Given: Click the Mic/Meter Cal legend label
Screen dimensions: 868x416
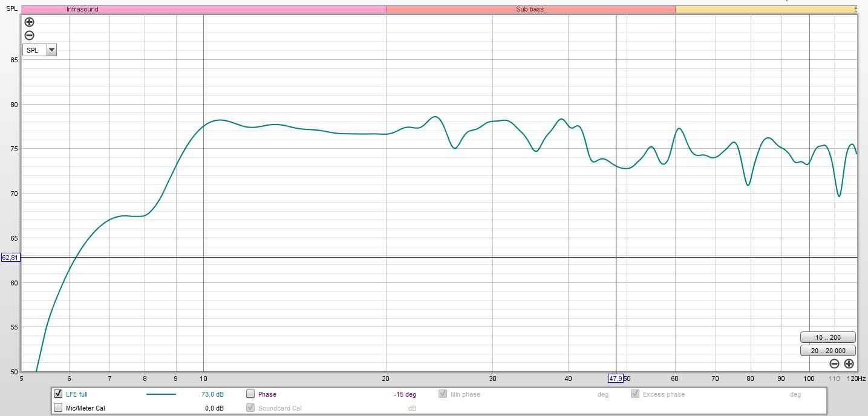Looking at the screenshot, I should (x=85, y=408).
